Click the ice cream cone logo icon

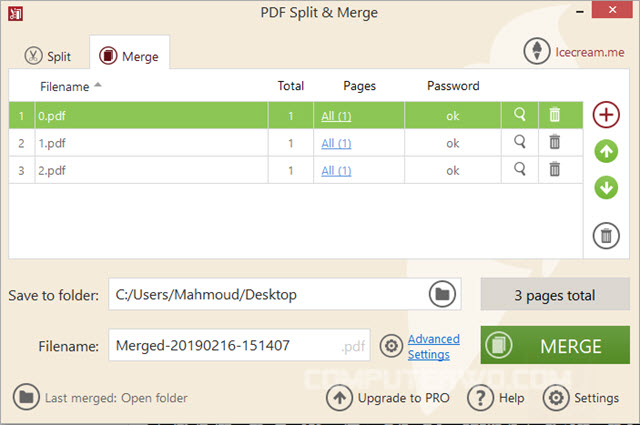click(537, 51)
